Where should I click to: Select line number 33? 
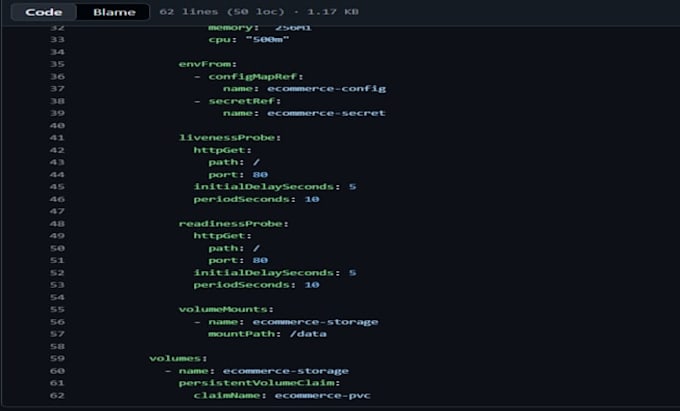click(57, 39)
